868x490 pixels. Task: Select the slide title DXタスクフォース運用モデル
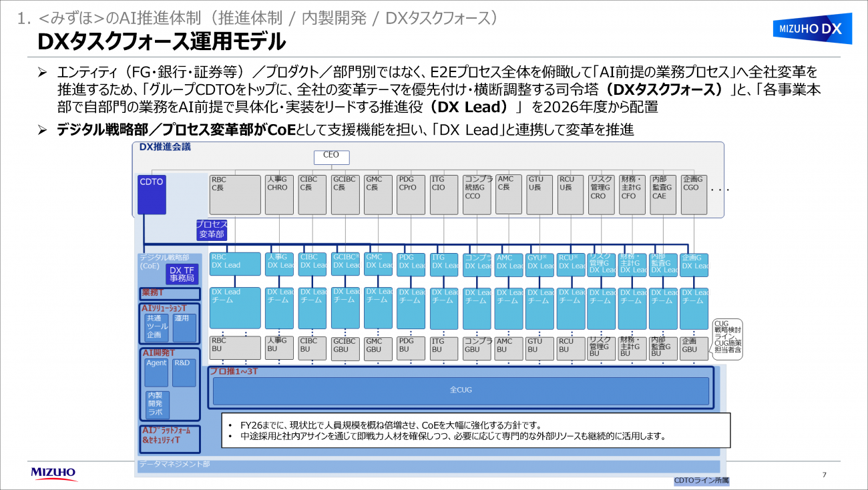(161, 42)
